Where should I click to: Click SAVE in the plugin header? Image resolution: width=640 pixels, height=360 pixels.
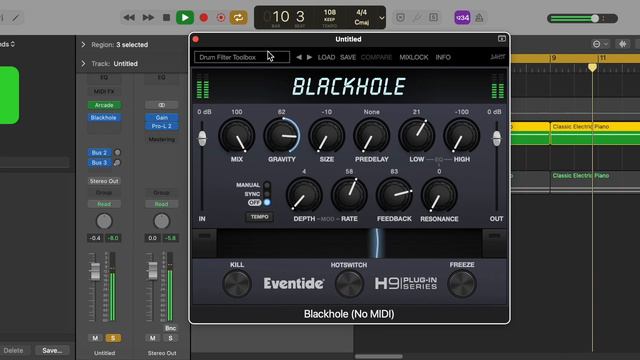(x=348, y=58)
